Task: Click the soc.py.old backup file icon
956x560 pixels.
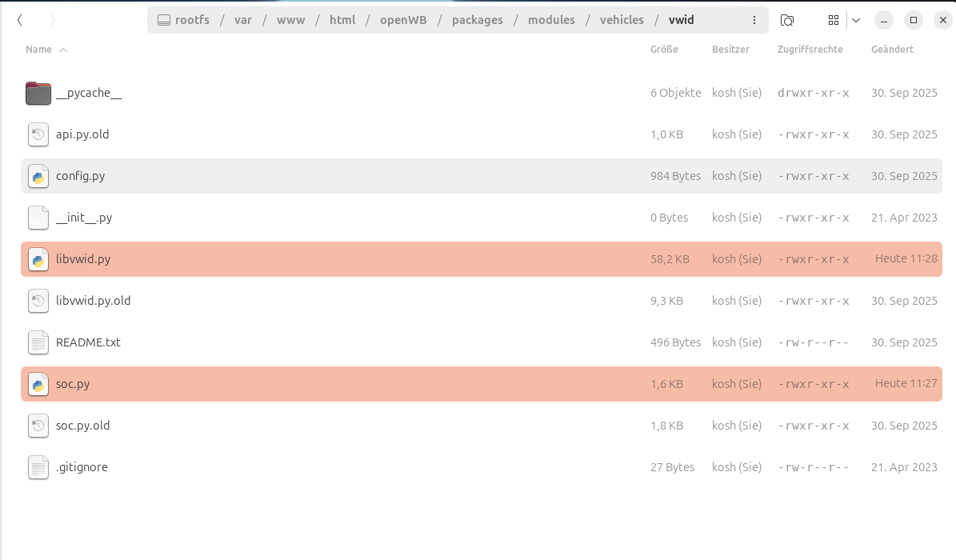Action: coord(38,426)
